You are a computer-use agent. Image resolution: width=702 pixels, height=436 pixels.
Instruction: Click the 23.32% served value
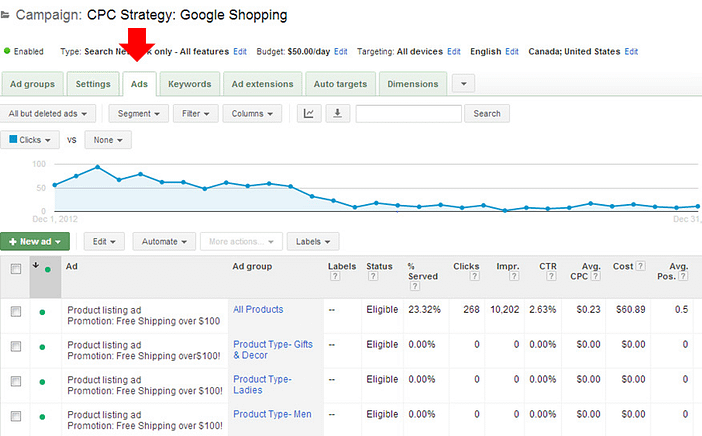pyautogui.click(x=424, y=309)
